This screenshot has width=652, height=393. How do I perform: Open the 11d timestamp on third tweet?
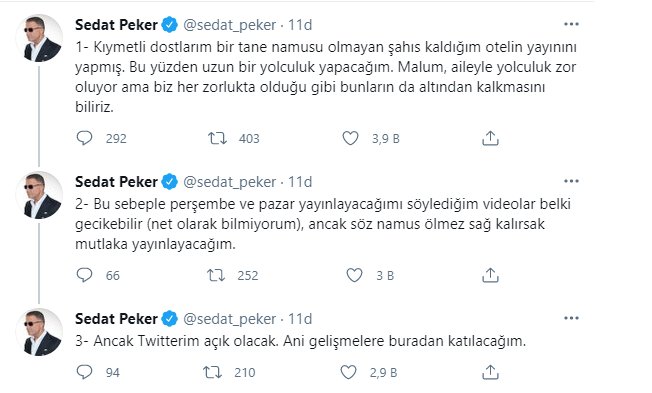click(300, 319)
